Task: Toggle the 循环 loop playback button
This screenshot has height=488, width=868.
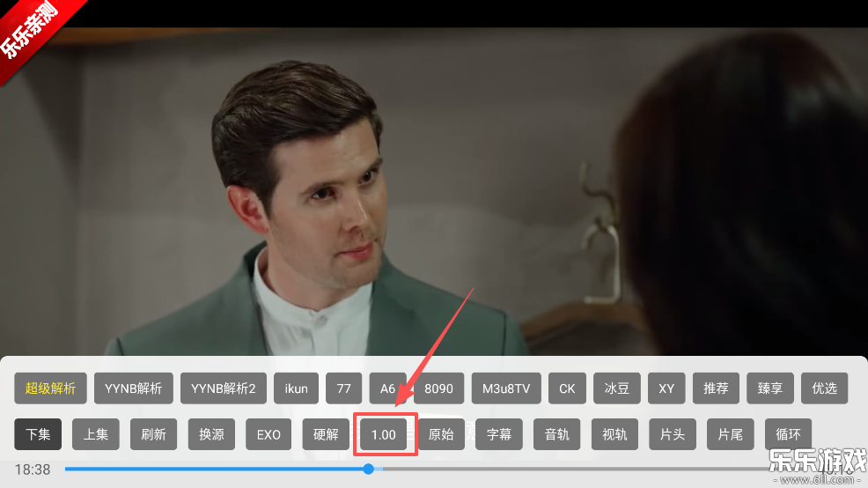Action: (788, 434)
